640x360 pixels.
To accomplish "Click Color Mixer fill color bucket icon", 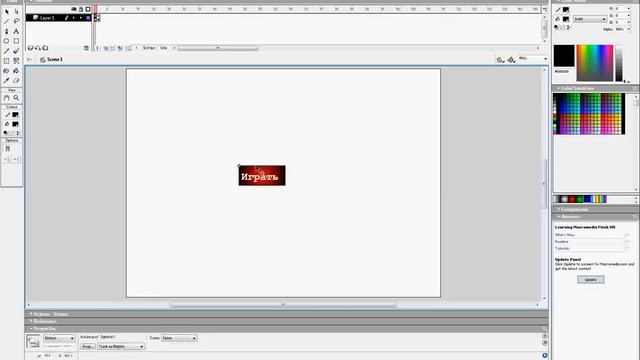I will (x=558, y=19).
